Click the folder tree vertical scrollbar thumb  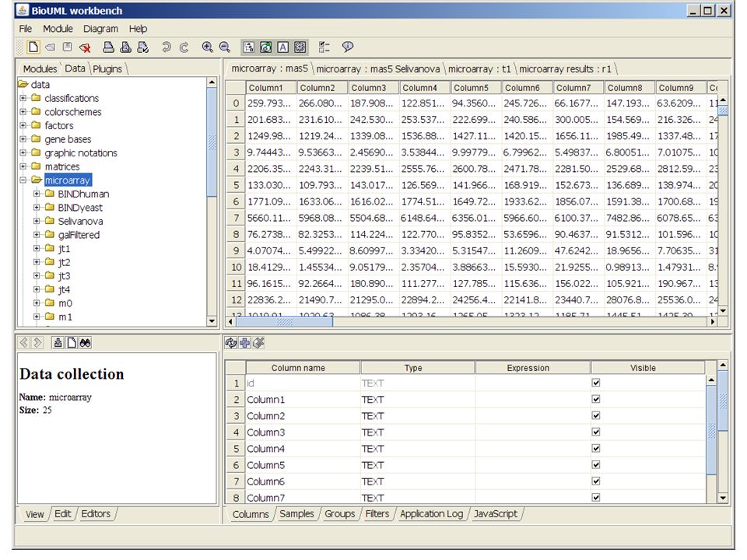pyautogui.click(x=212, y=142)
